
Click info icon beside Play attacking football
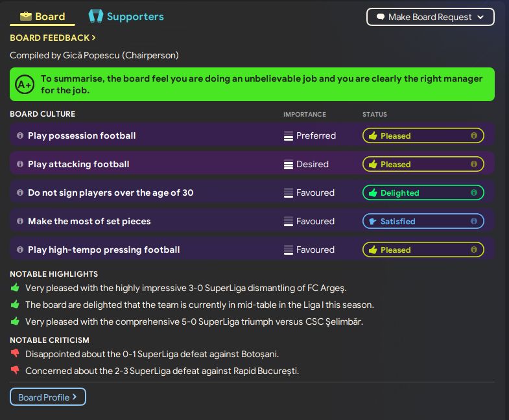click(x=20, y=164)
